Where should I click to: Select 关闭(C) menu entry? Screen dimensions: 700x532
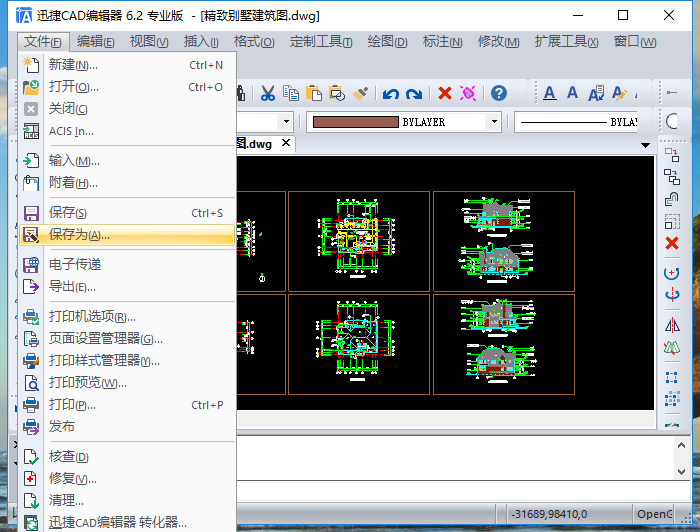[127, 109]
